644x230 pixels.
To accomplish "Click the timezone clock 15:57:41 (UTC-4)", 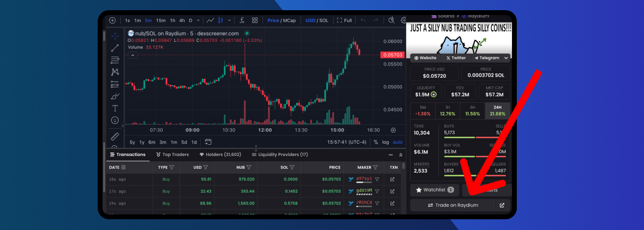I will pyautogui.click(x=347, y=142).
